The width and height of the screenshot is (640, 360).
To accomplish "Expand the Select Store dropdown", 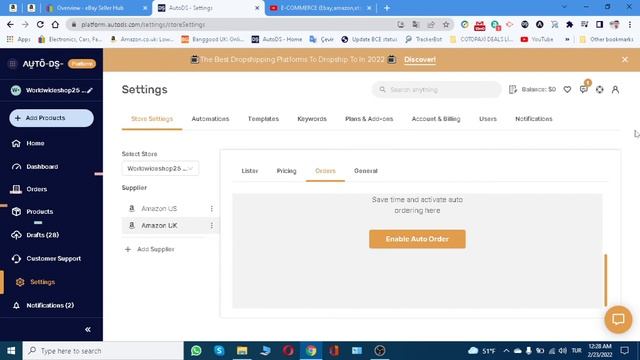I will [160, 169].
